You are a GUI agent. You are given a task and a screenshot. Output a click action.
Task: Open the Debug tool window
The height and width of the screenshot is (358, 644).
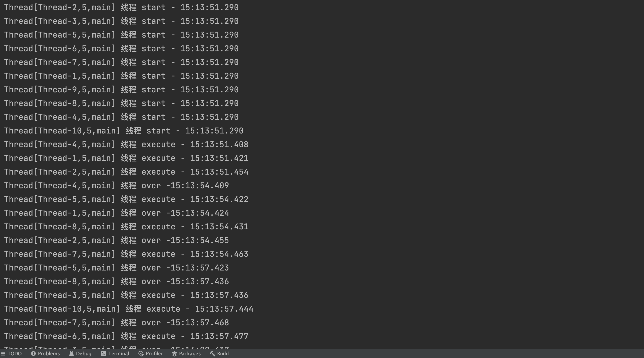[x=84, y=354]
